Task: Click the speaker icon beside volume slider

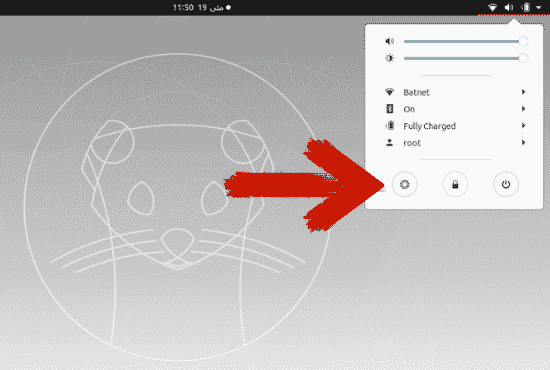Action: (x=389, y=41)
